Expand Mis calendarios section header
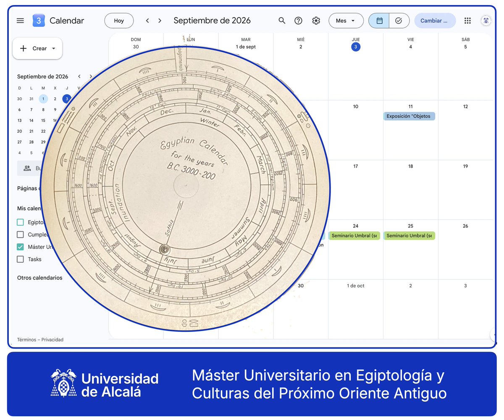504x420 pixels. pyautogui.click(x=29, y=209)
